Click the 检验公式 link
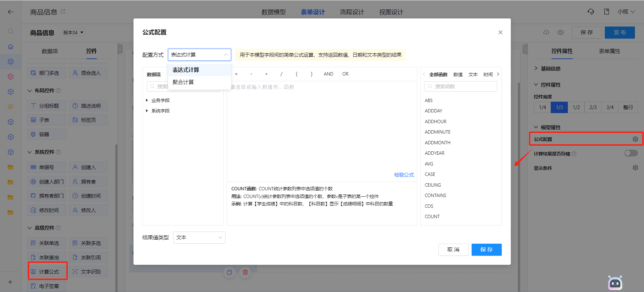The image size is (644, 292). [404, 175]
